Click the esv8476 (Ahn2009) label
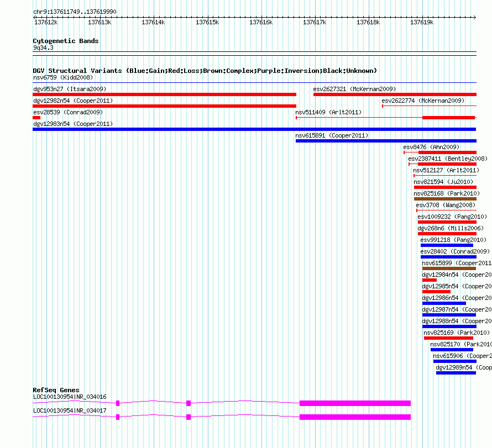Screen dimensions: 492x448 431,147
